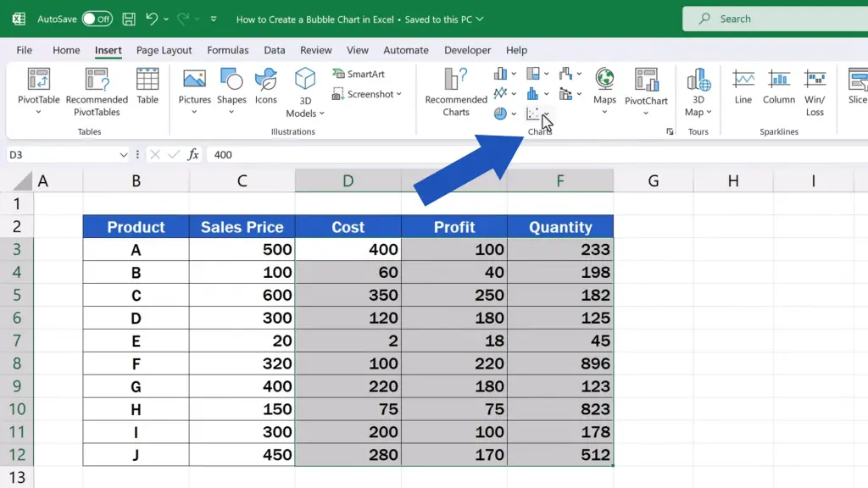Open Recommended Charts

pos(456,91)
